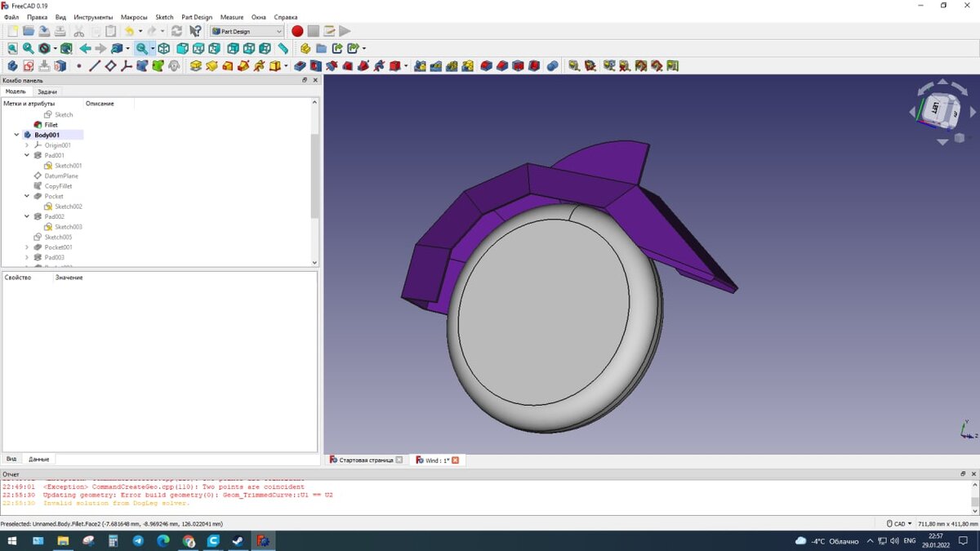Switch to the Стартовая страница document tab
Image resolution: width=980 pixels, height=551 pixels.
coord(366,460)
